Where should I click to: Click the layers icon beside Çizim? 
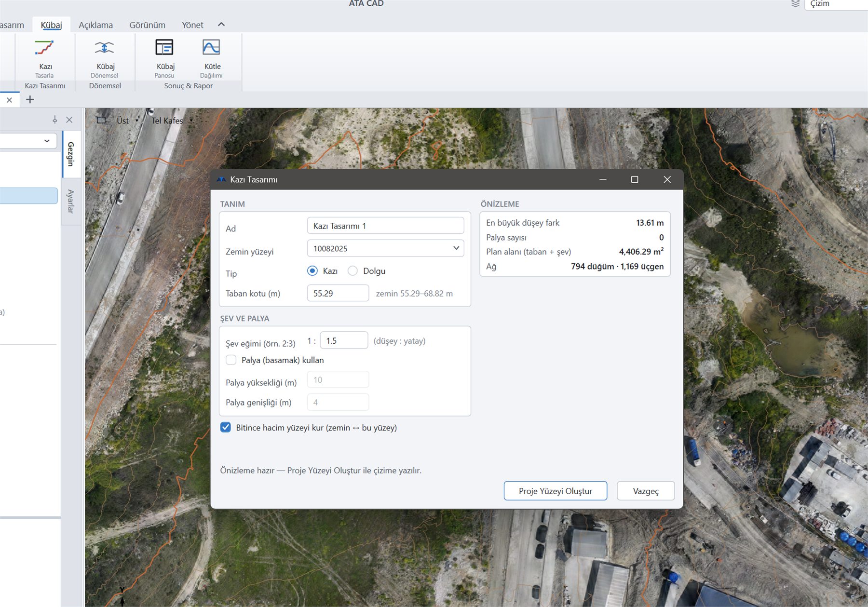pos(796,4)
